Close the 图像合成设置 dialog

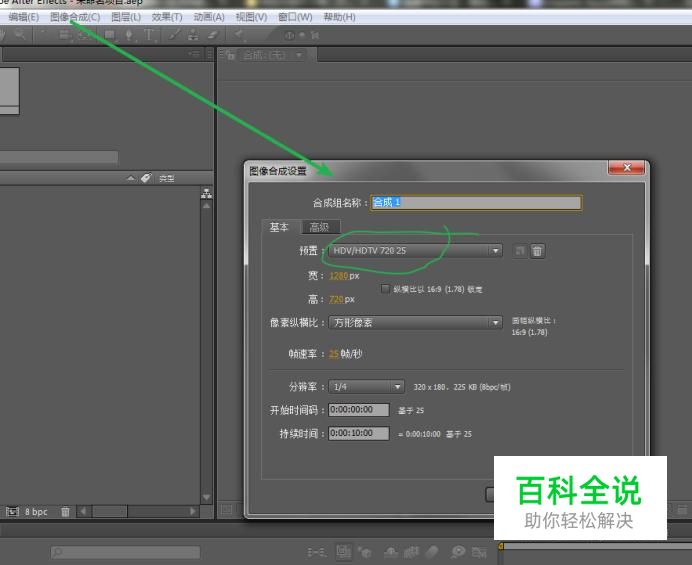pyautogui.click(x=627, y=167)
